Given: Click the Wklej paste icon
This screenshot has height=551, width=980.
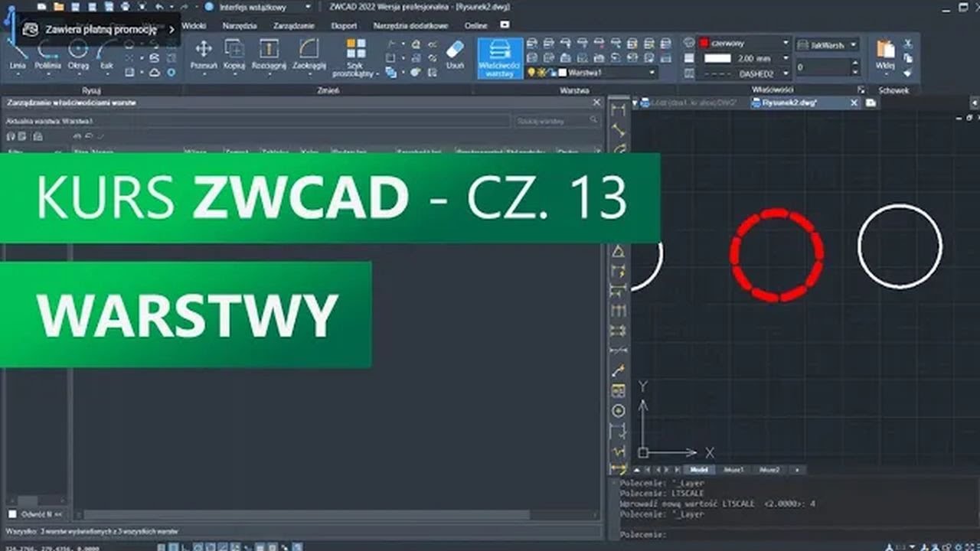Looking at the screenshot, I should 886,49.
